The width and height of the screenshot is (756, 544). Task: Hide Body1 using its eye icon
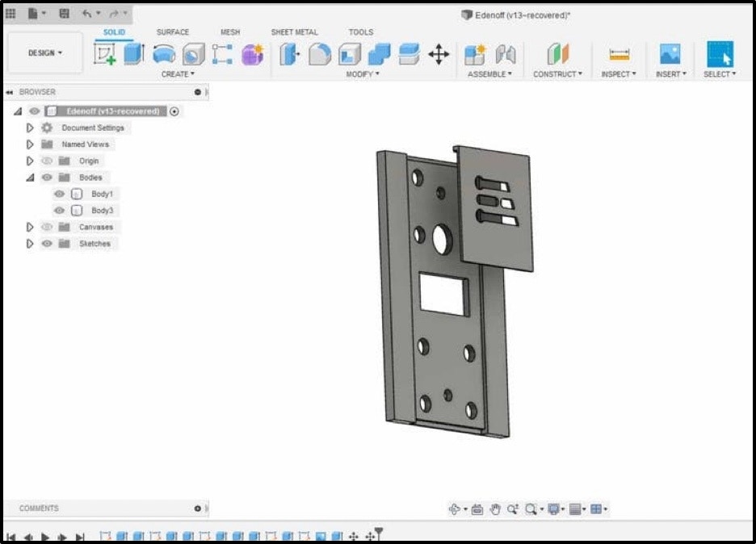pyautogui.click(x=59, y=194)
